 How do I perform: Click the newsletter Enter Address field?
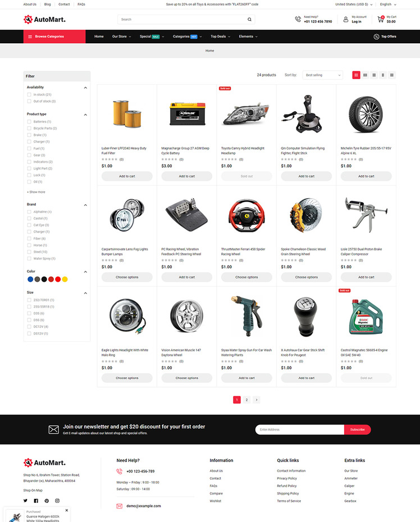300,429
